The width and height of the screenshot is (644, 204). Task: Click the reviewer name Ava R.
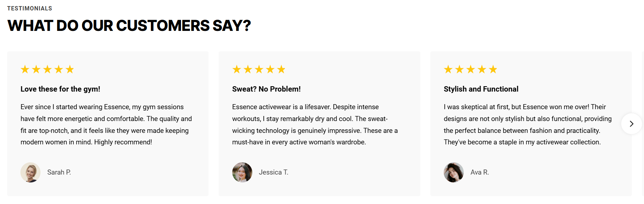(480, 172)
